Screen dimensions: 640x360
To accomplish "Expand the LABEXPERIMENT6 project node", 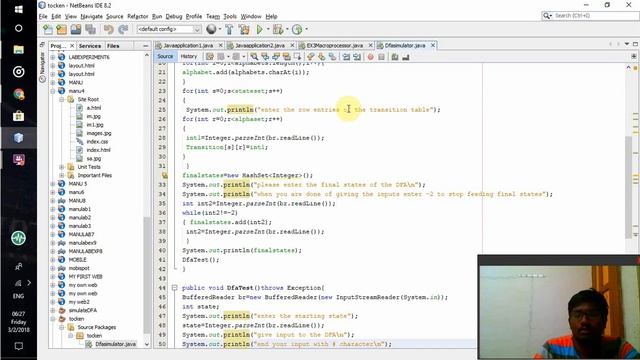I will point(53,57).
